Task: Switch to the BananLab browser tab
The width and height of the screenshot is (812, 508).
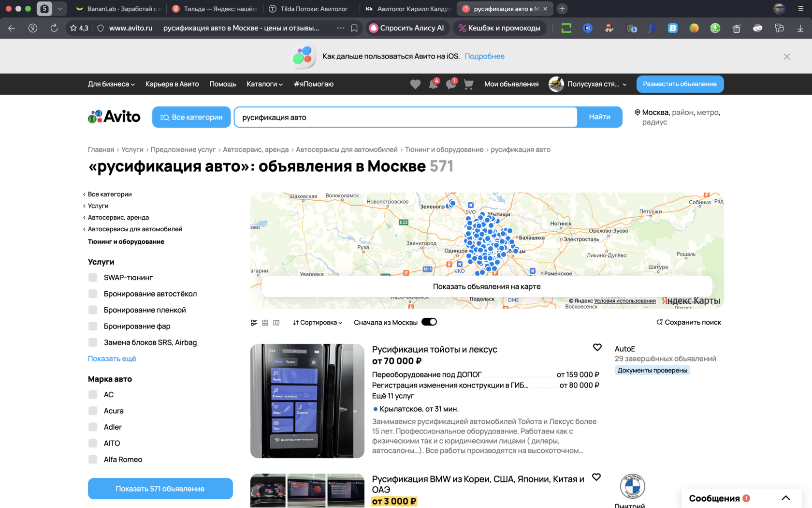Action: pyautogui.click(x=119, y=9)
